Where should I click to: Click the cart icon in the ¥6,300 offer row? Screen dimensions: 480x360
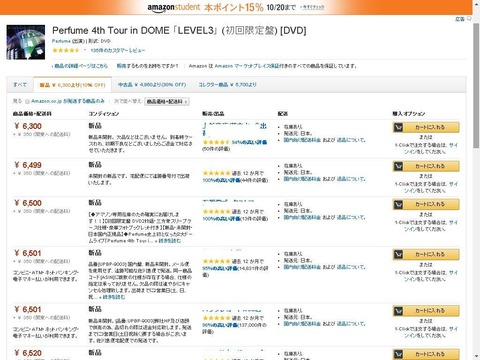point(398,127)
